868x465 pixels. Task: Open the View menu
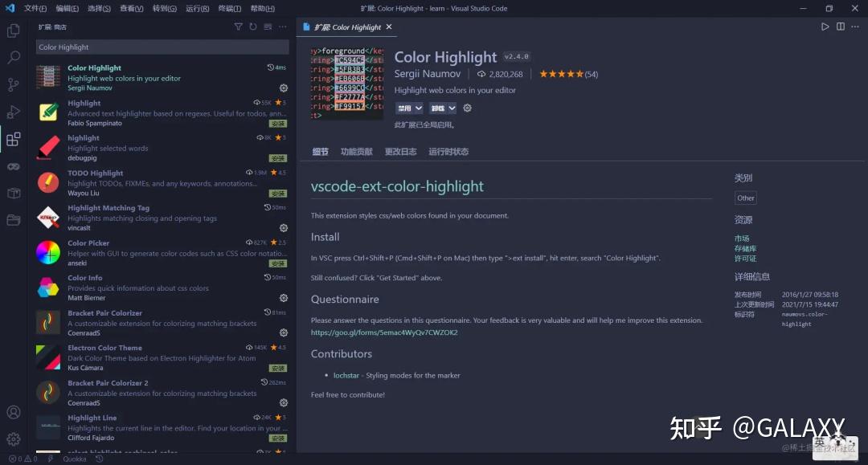132,8
